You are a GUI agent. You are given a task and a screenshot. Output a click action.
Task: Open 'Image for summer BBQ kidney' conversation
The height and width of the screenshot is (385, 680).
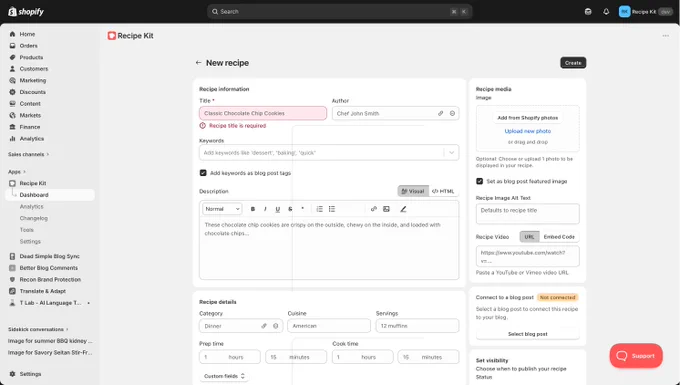click(x=50, y=341)
